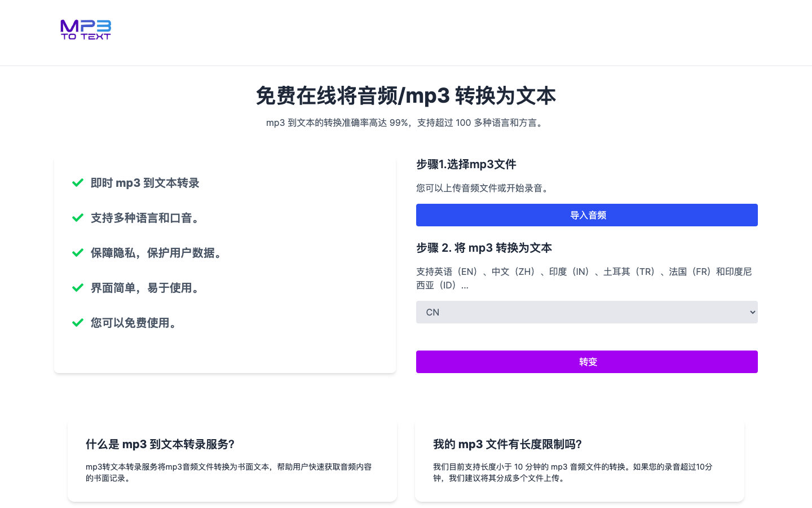Click the checkmark next to 支持多种语言和口音

78,218
